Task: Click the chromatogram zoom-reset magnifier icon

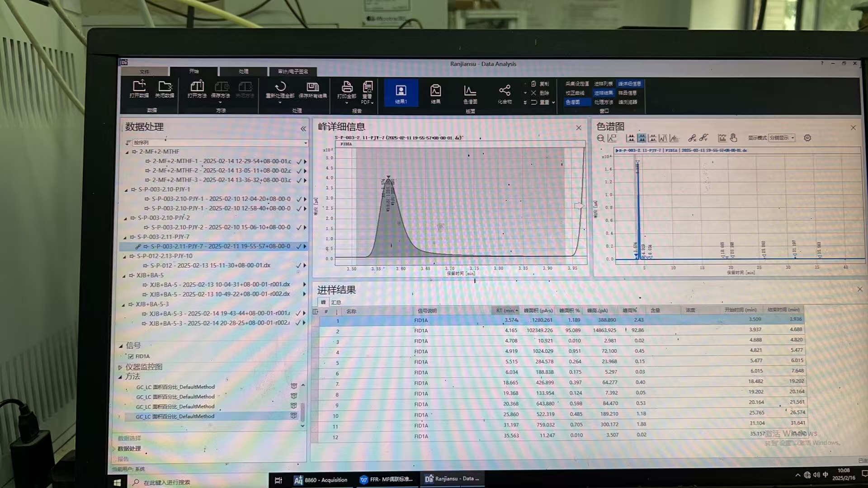Action: [600, 138]
